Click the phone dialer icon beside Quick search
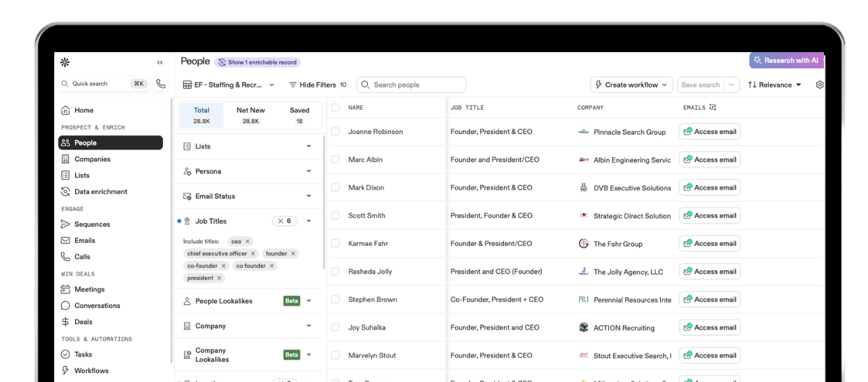Image resolution: width=868 pixels, height=382 pixels. [x=160, y=84]
